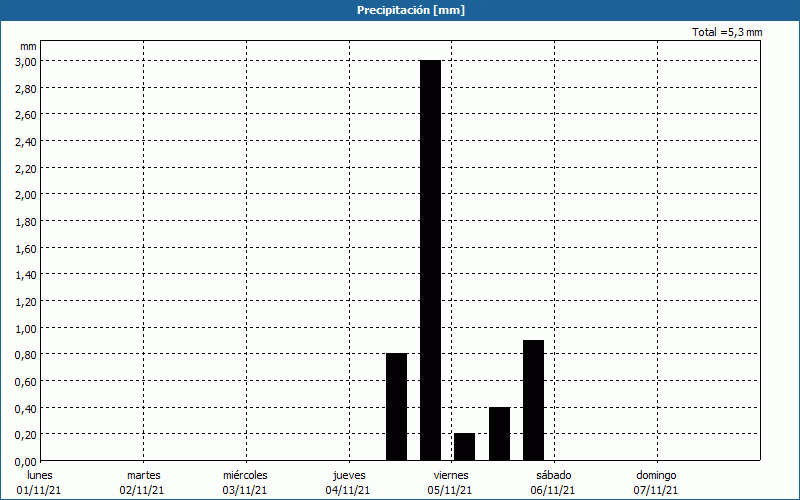This screenshot has height=500, width=800.
Task: Click the Precipitación [mm] chart title
Action: point(411,10)
